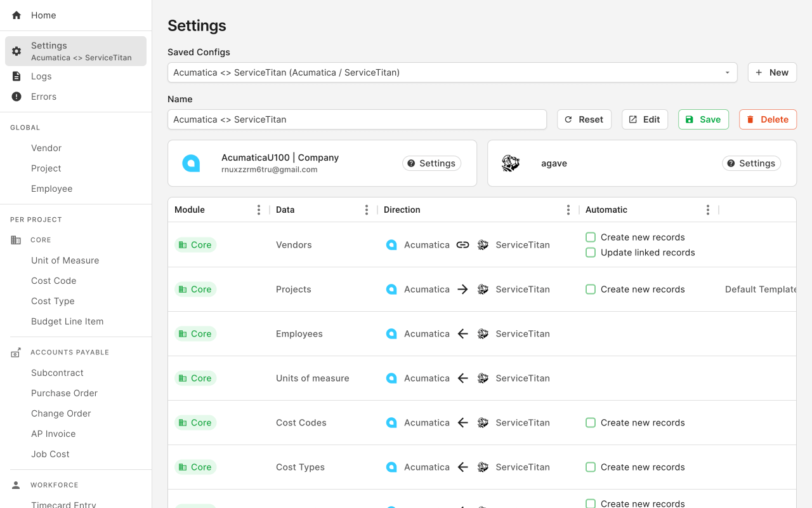This screenshot has height=508, width=812.
Task: Click the green Save button
Action: [704, 119]
